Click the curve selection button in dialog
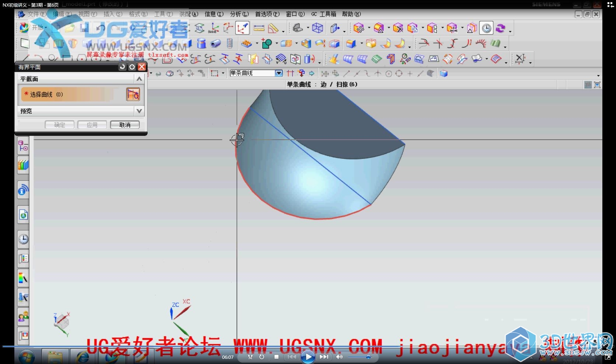 point(133,94)
